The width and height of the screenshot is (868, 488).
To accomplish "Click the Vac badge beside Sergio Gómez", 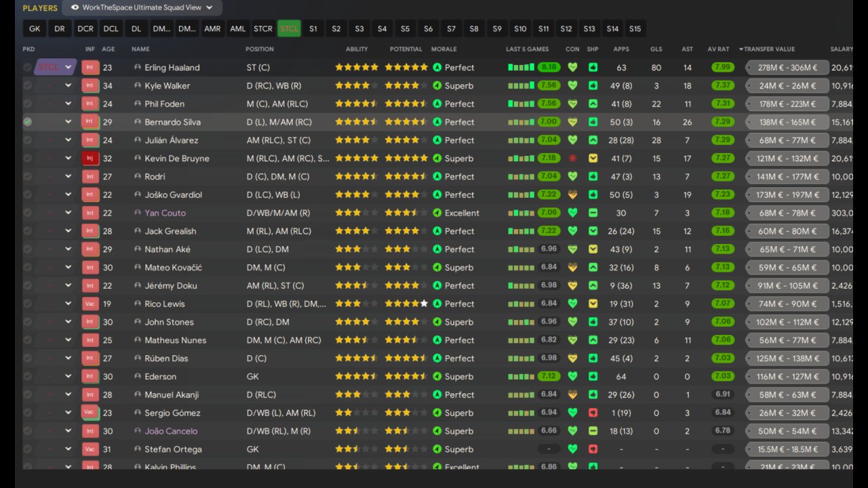I will [90, 413].
